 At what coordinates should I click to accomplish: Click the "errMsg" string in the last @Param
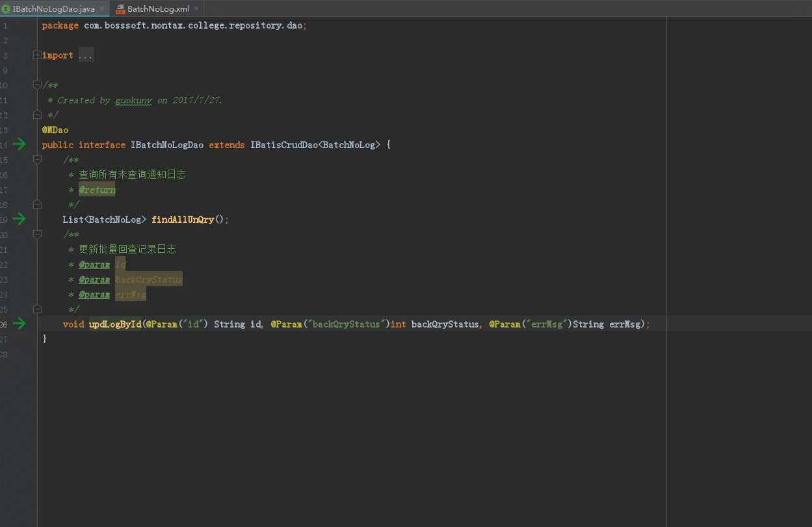547,324
